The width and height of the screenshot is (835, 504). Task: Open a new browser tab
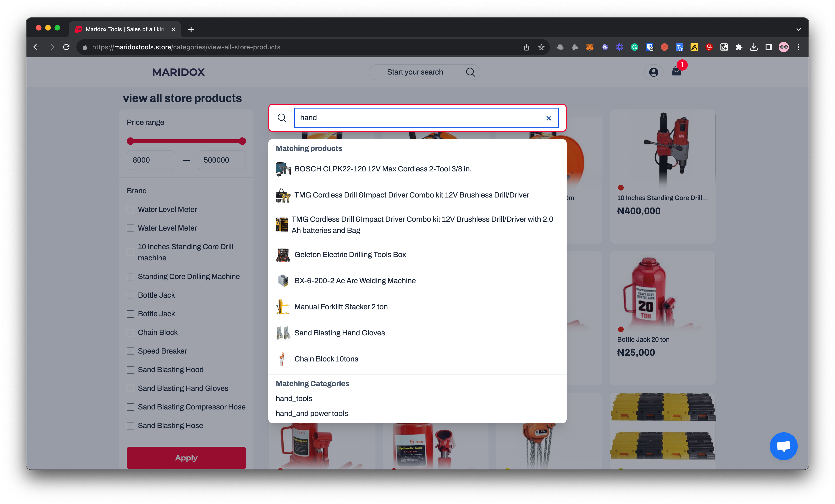191,30
